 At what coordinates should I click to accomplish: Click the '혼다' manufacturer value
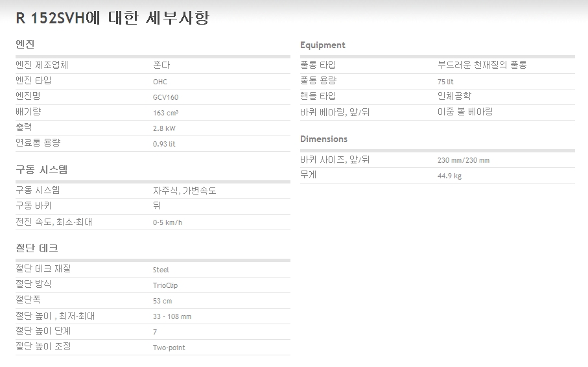[x=161, y=65]
